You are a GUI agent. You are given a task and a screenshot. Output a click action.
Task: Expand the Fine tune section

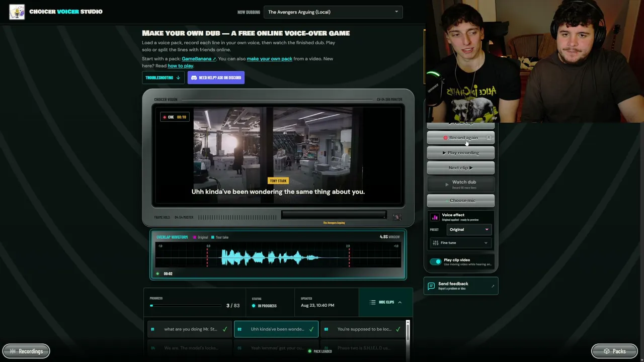click(460, 243)
